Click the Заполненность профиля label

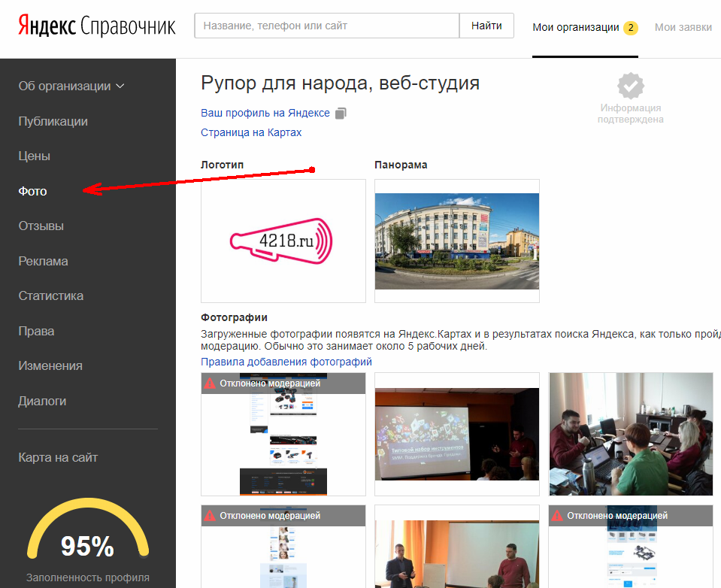[88, 577]
